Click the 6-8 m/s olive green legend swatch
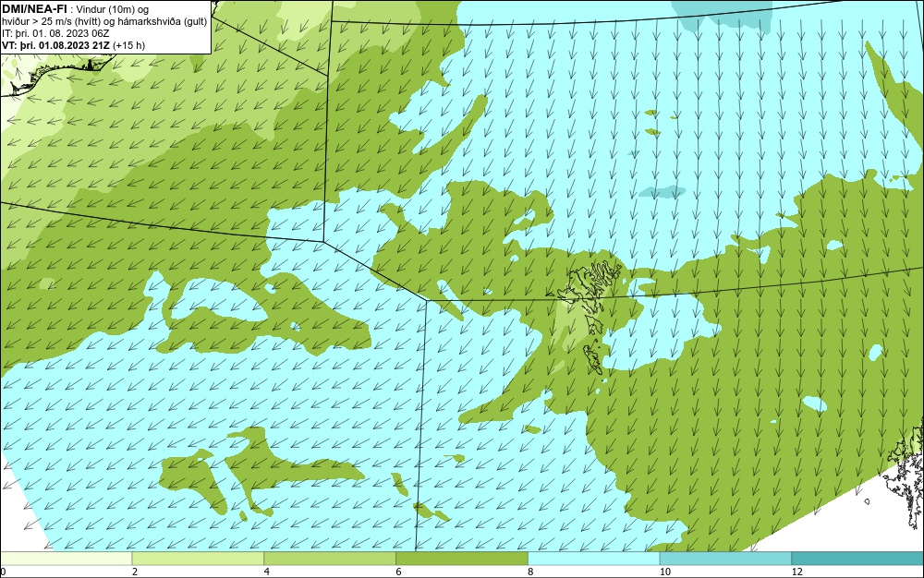 click(462, 558)
